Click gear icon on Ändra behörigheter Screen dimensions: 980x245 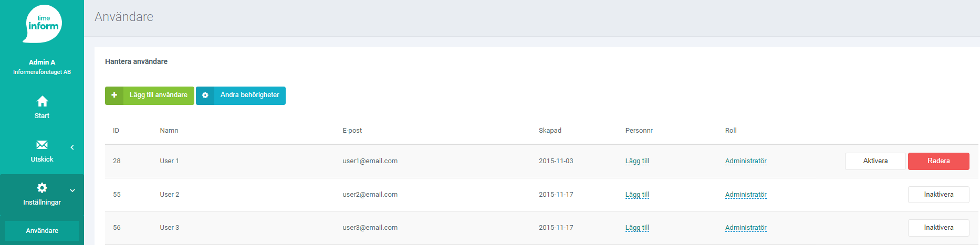click(205, 95)
